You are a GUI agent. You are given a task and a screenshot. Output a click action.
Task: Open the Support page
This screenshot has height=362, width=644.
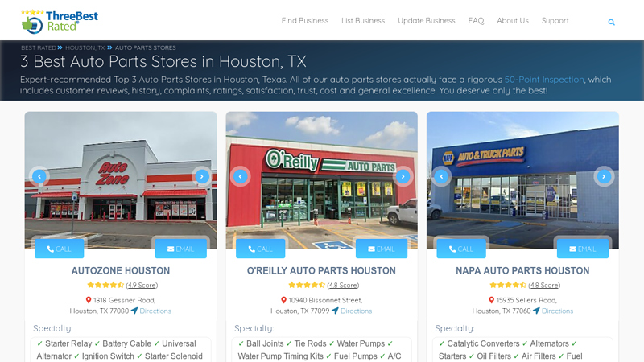point(555,21)
